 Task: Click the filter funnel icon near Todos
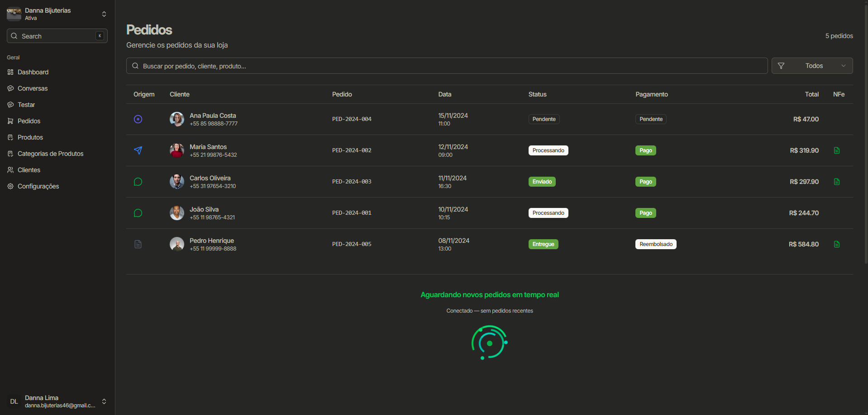(x=781, y=66)
